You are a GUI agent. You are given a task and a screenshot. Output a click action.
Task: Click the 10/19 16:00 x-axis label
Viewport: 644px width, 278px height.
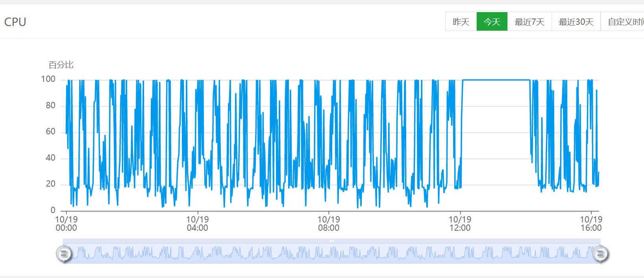click(591, 224)
